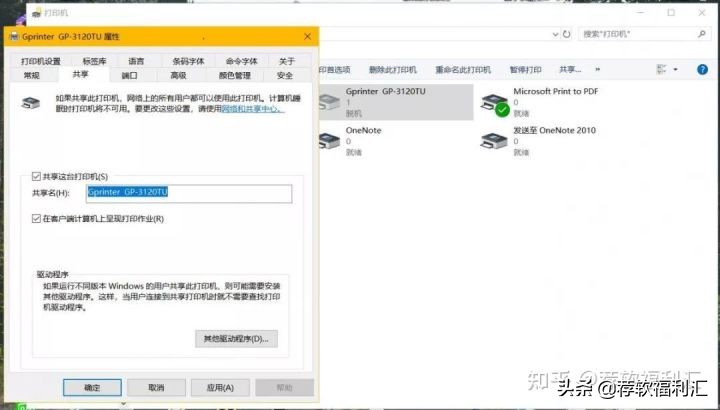720x410 pixels.
Task: Switch to the 条码字体 tab
Action: tap(188, 61)
